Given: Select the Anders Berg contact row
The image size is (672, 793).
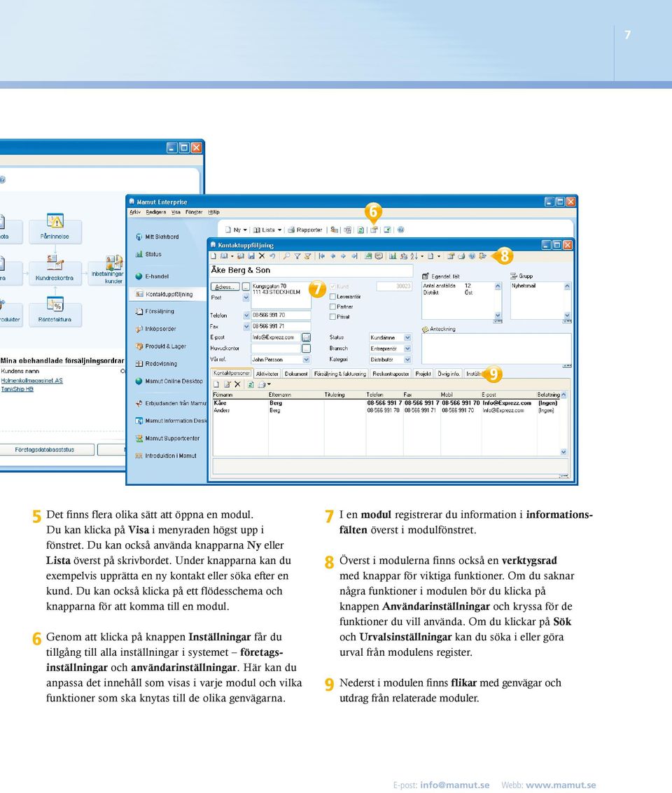Looking at the screenshot, I should click(388, 411).
